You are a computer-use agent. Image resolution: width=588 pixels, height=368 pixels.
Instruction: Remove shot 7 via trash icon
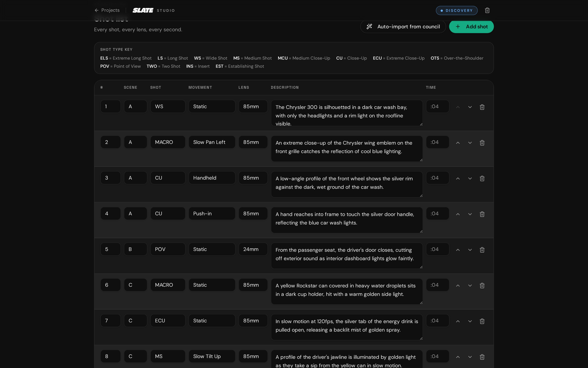point(482,321)
